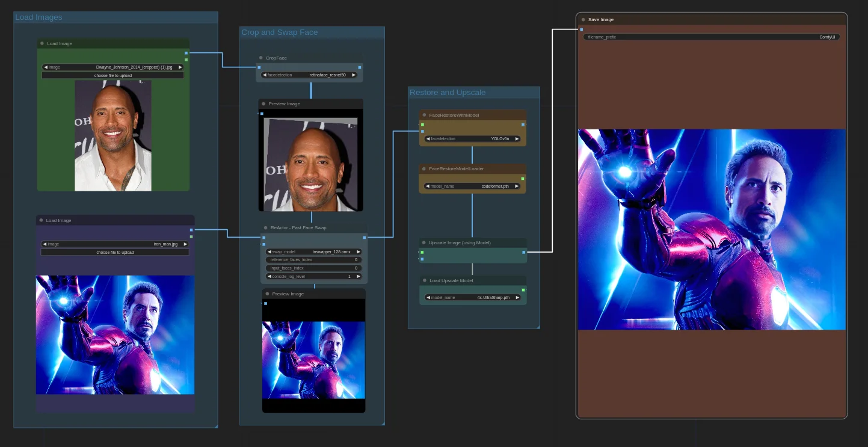
Task: Click the "Crop and Swap Face" group title
Action: tap(280, 32)
